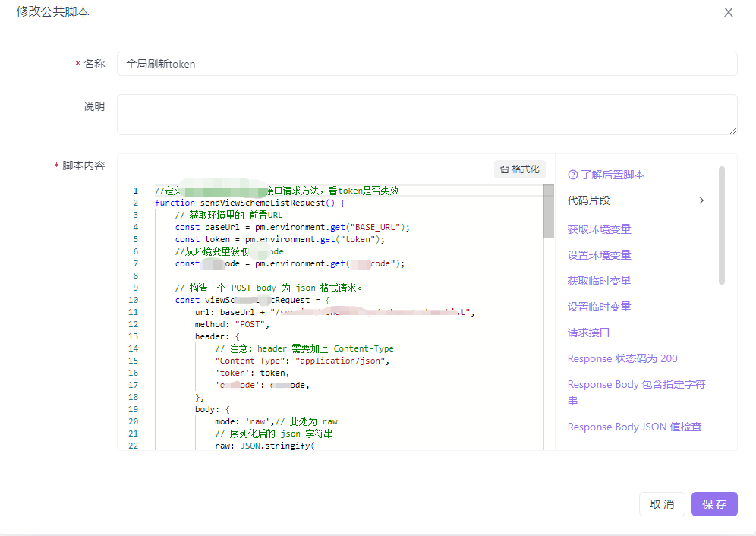756x536 pixels.
Task: Click the comment '// 注意: header 需要加上 Content-Type'
Action: click(x=304, y=348)
